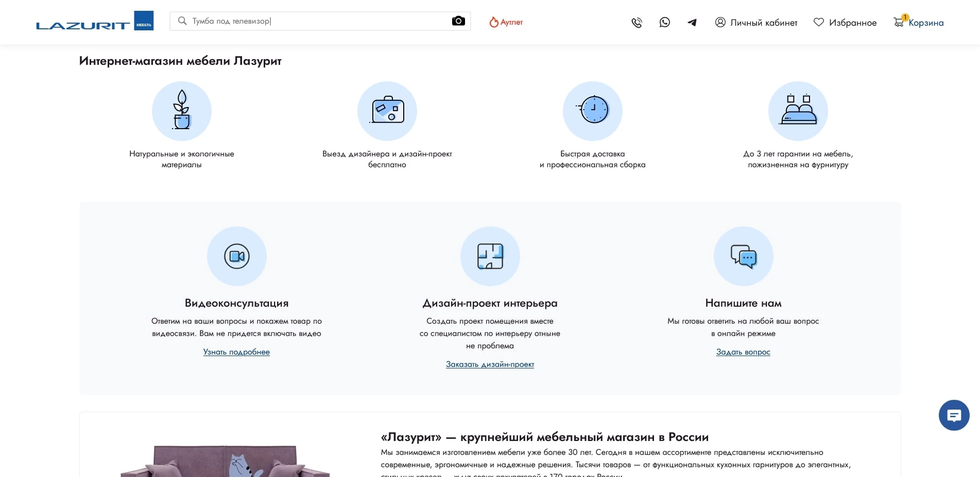Open the Telegram channel
The image size is (980, 477).
(x=692, y=22)
